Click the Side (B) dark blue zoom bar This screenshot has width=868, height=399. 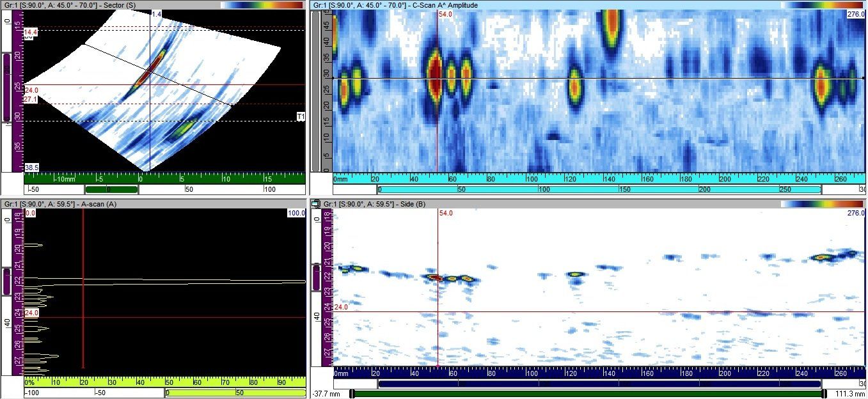click(599, 384)
